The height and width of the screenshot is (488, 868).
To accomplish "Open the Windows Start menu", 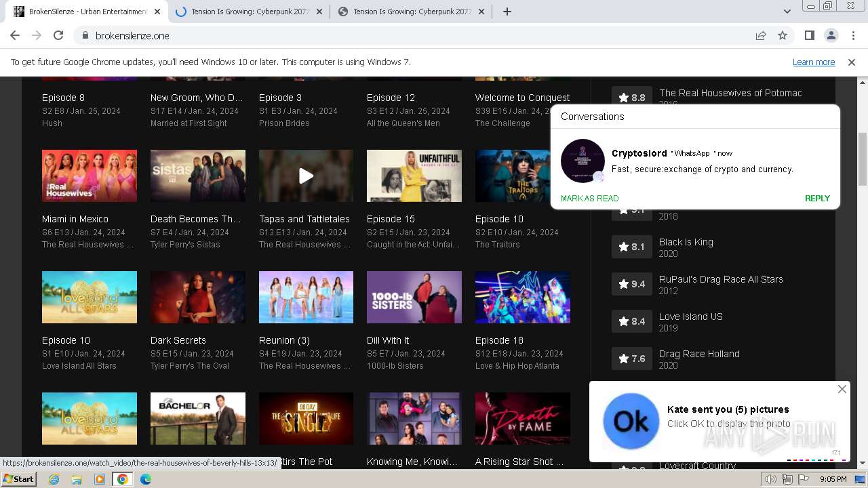I will coord(18,479).
